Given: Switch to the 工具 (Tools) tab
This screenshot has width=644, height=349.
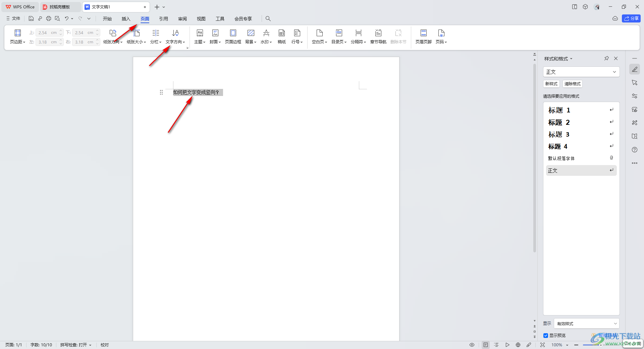Looking at the screenshot, I should [x=220, y=19].
